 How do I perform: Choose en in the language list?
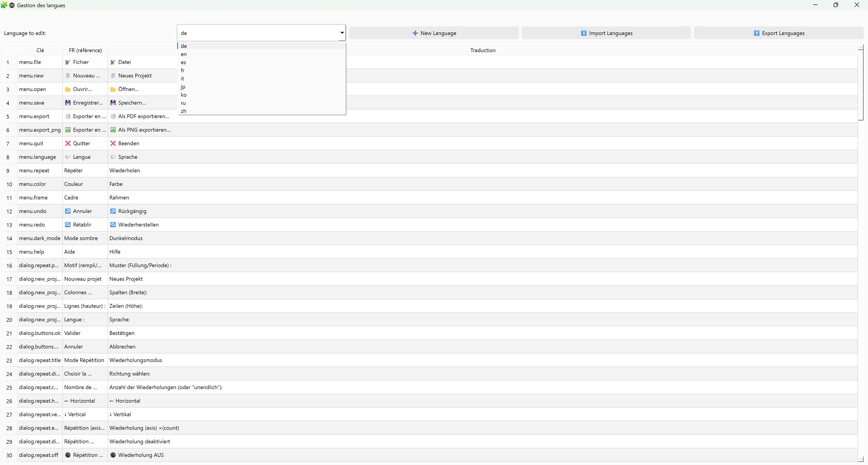[184, 54]
